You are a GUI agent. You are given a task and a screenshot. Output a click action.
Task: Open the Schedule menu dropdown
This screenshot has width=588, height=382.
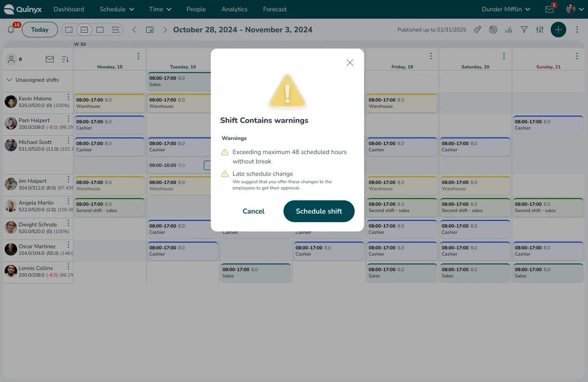[x=117, y=9]
